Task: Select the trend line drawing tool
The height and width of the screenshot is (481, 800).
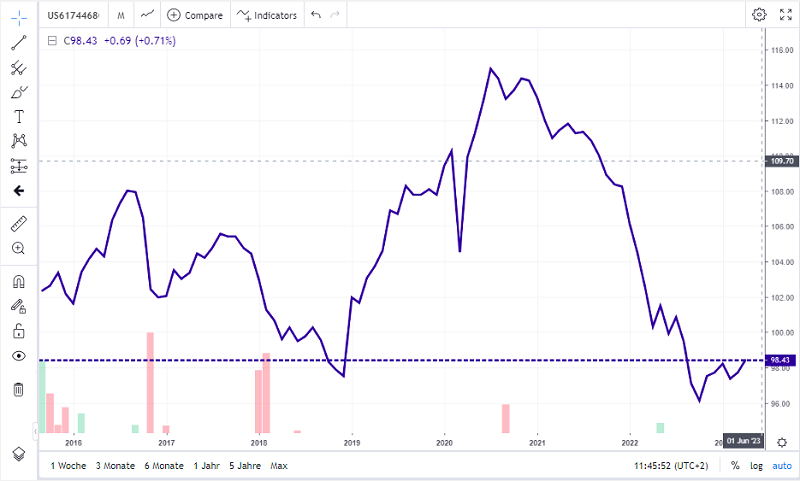Action: click(18, 43)
